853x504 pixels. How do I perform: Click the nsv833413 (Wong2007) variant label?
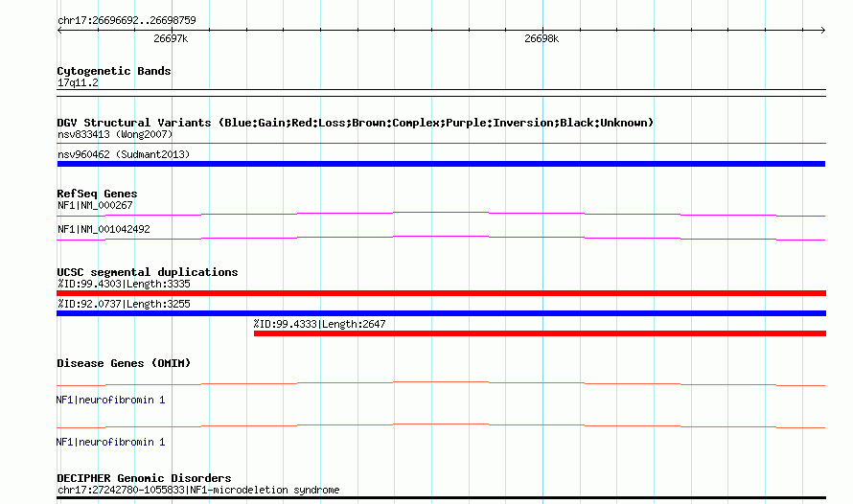coord(115,134)
